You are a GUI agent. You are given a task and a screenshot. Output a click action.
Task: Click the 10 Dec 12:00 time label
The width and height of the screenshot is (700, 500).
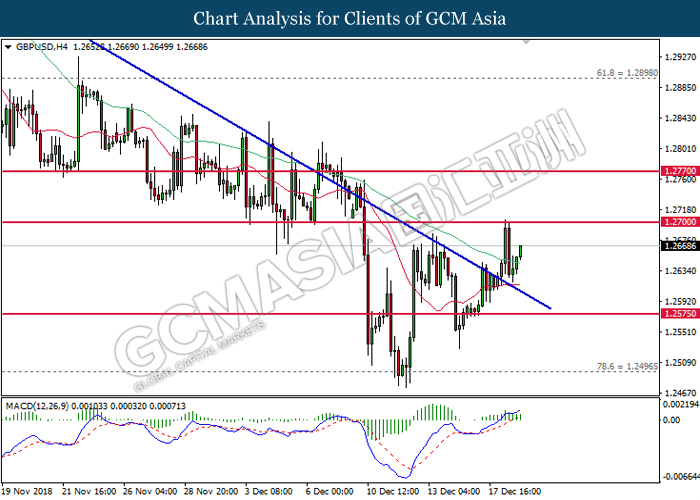point(393,491)
